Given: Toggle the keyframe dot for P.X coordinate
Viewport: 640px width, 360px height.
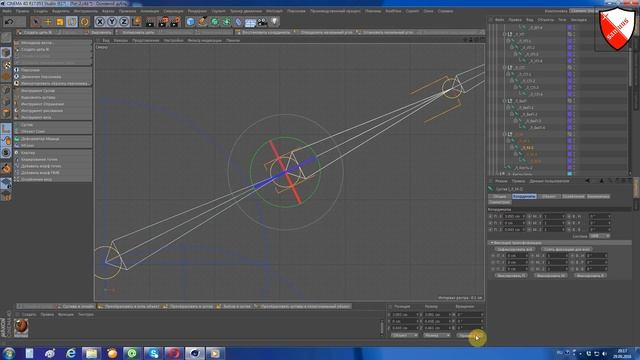Looking at the screenshot, I should (x=490, y=216).
